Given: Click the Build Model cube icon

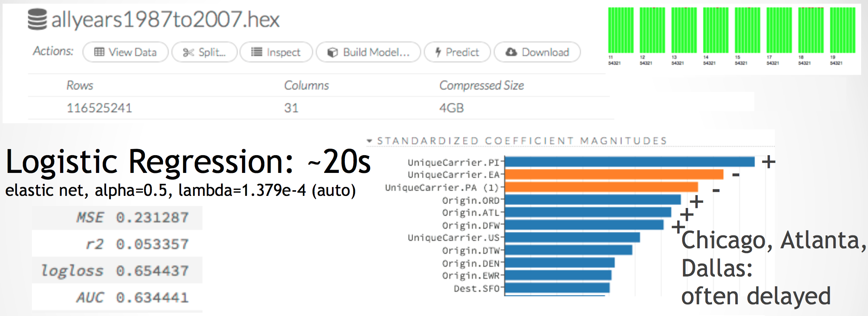Looking at the screenshot, I should pos(332,52).
